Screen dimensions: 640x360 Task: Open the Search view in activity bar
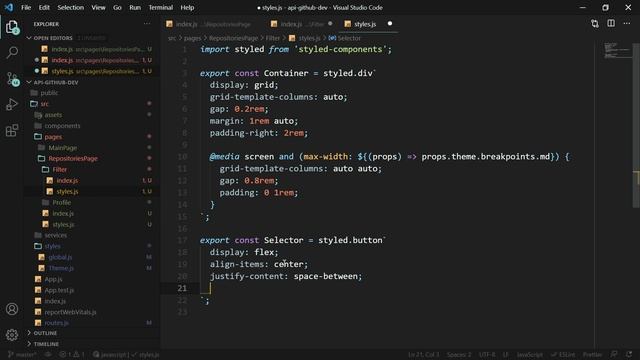click(x=12, y=52)
